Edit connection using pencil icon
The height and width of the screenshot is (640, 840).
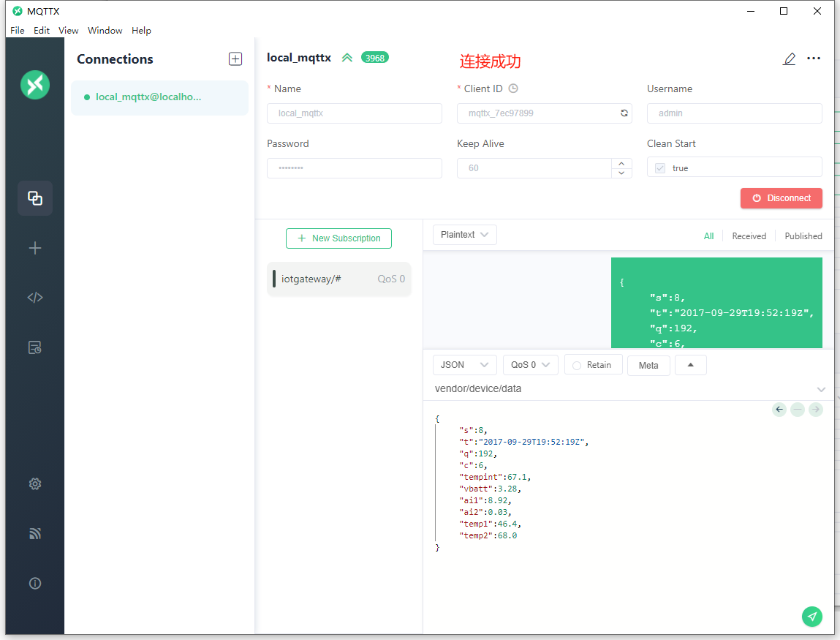tap(789, 59)
